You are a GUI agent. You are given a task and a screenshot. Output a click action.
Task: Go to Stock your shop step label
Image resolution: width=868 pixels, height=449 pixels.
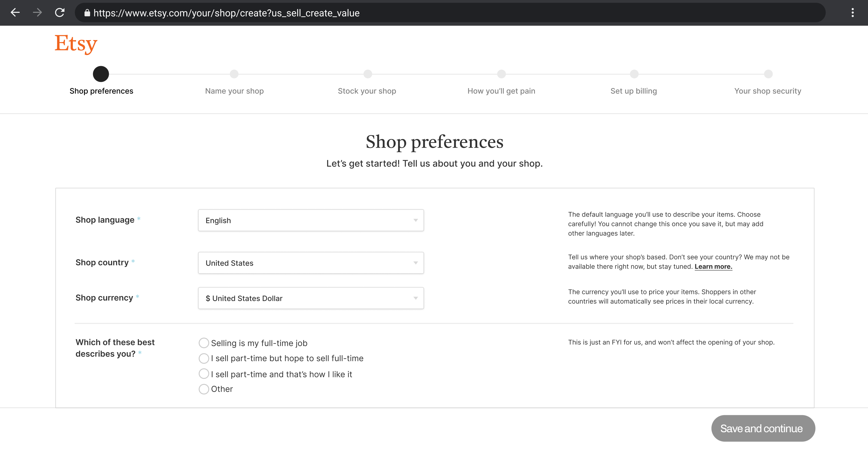(367, 91)
